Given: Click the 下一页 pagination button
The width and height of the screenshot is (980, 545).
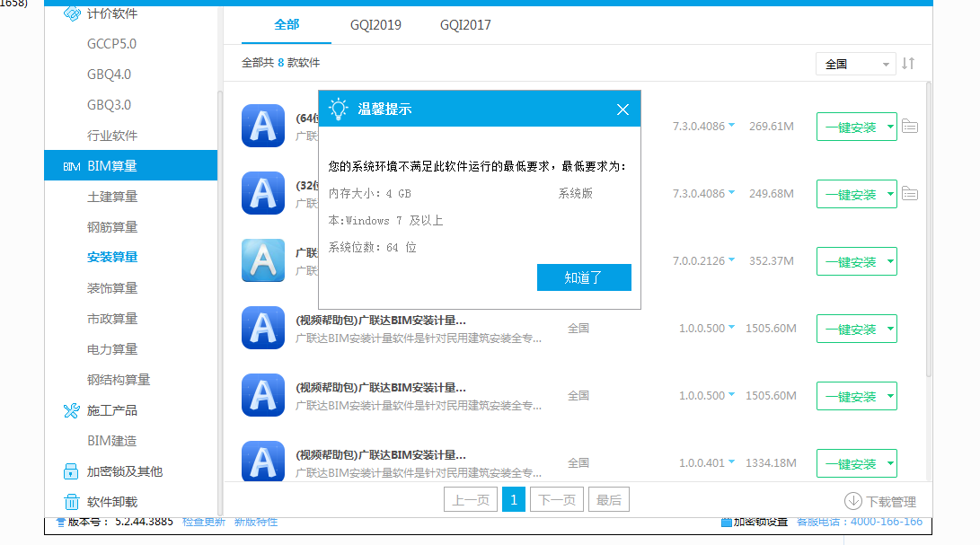Looking at the screenshot, I should (x=557, y=499).
